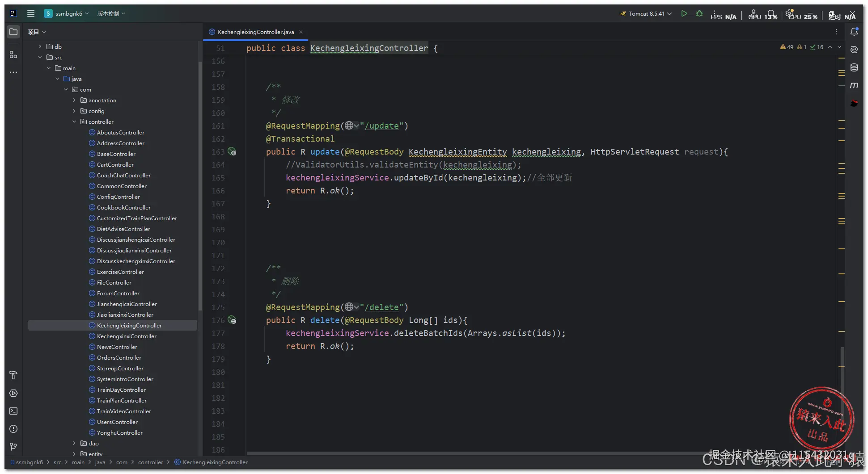
Task: Open the Services run tool window
Action: 13,393
